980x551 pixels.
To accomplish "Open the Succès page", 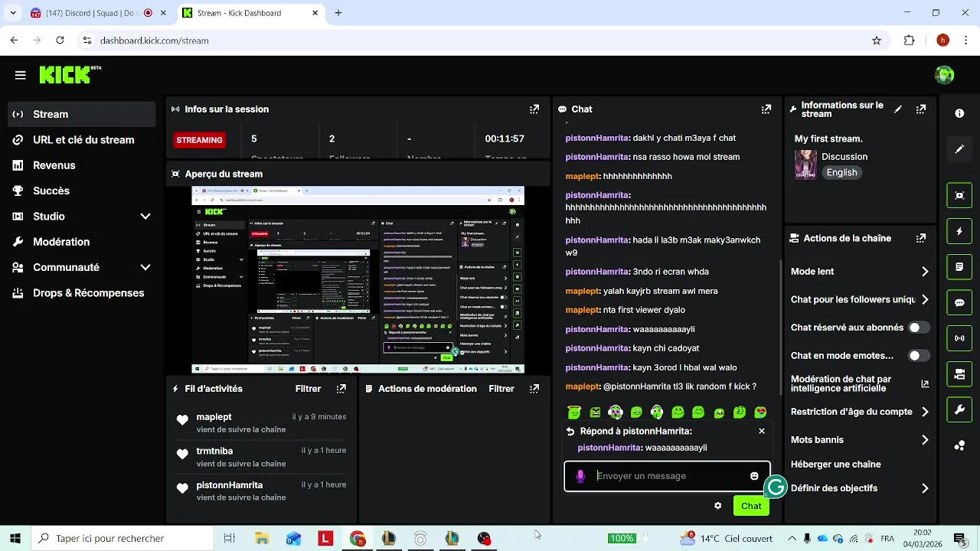I will click(x=82, y=191).
